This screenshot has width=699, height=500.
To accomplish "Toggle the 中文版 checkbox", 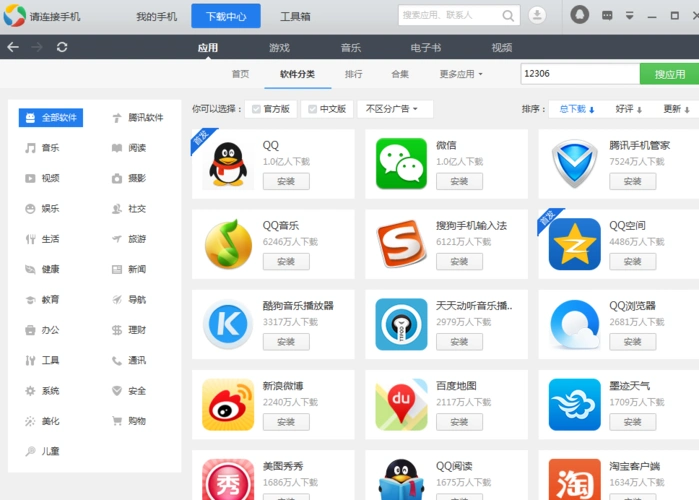I will coord(312,109).
